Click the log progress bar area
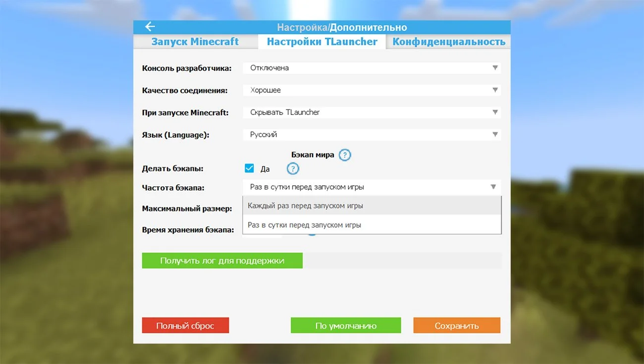Viewport: 644px width, 364px height. tap(402, 260)
